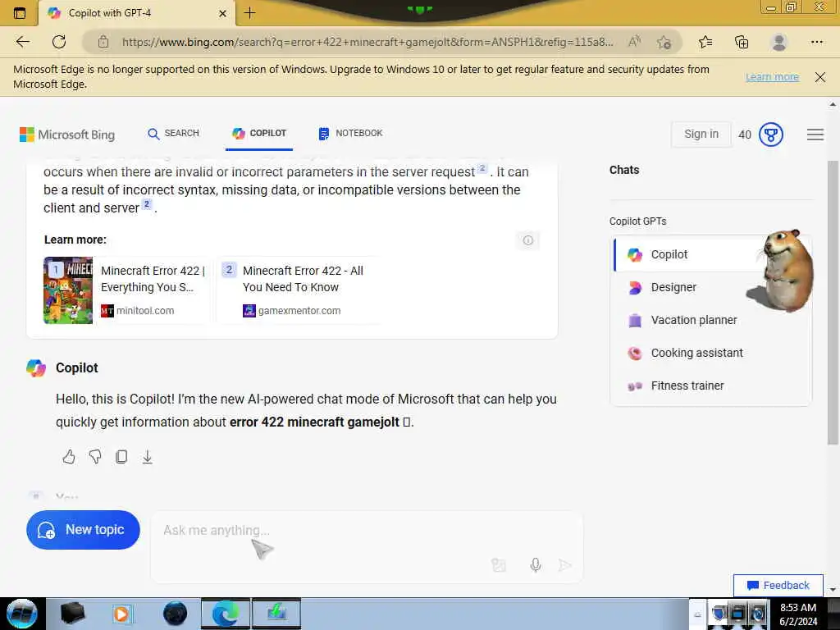Dismiss the Edge unsupported notification bar
This screenshot has height=630, width=840.
pos(820,77)
